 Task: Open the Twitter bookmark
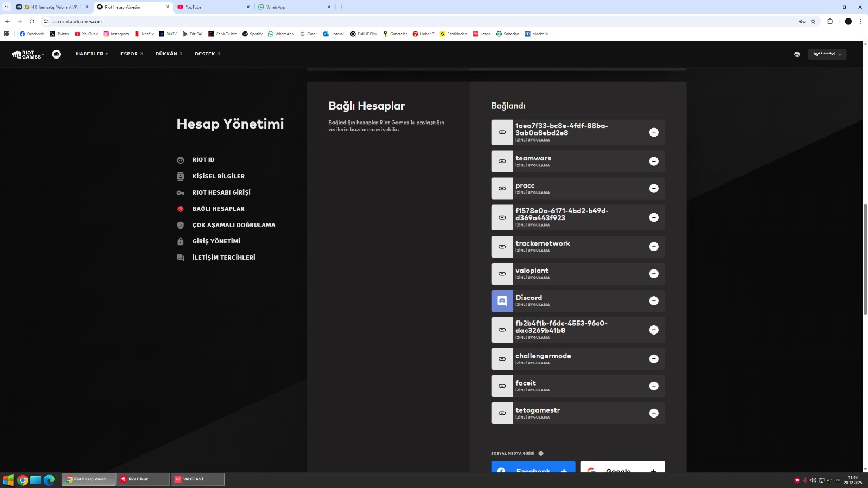[x=60, y=34]
